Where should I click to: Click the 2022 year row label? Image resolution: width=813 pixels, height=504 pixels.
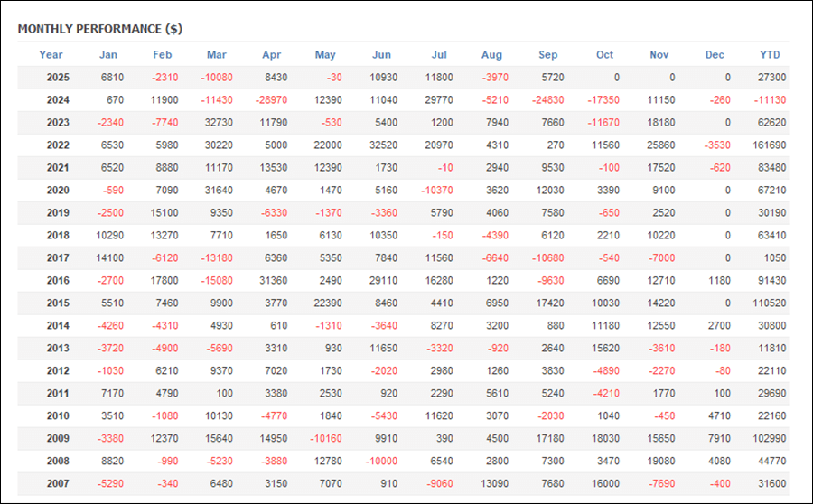coord(58,145)
